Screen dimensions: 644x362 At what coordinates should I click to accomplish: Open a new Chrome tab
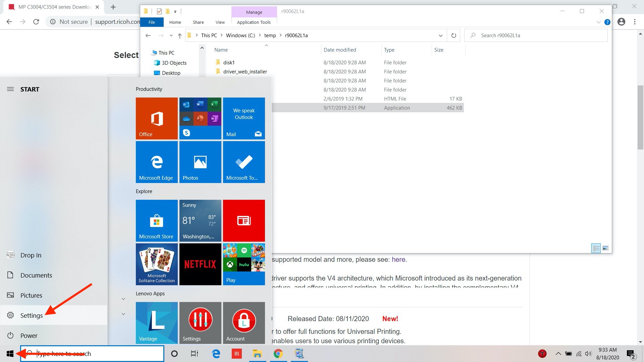point(113,7)
